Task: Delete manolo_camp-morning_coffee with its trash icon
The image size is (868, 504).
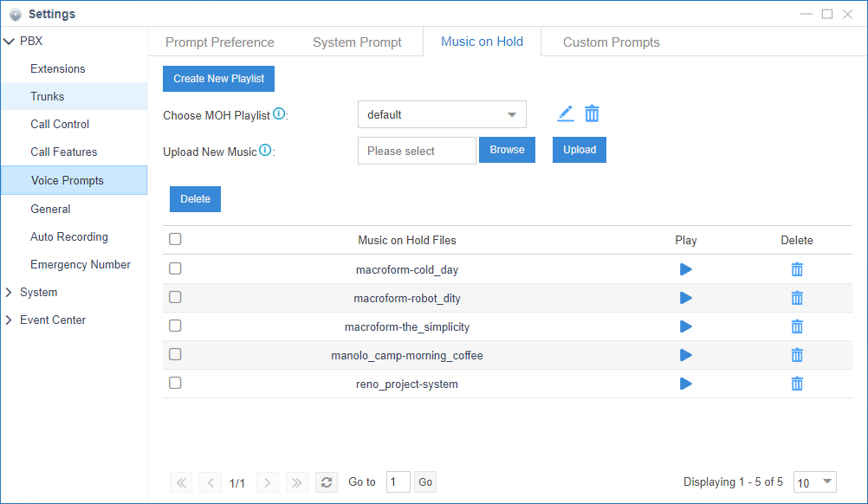Action: [797, 355]
